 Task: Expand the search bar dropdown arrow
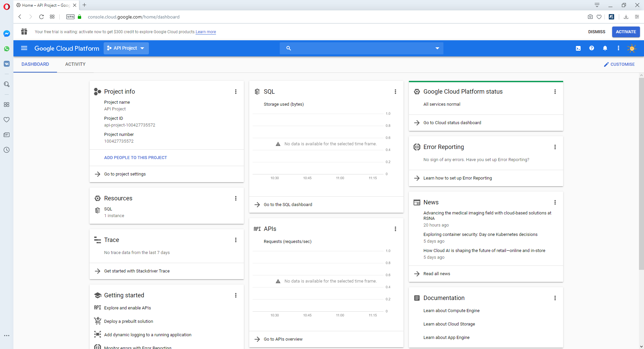(437, 48)
